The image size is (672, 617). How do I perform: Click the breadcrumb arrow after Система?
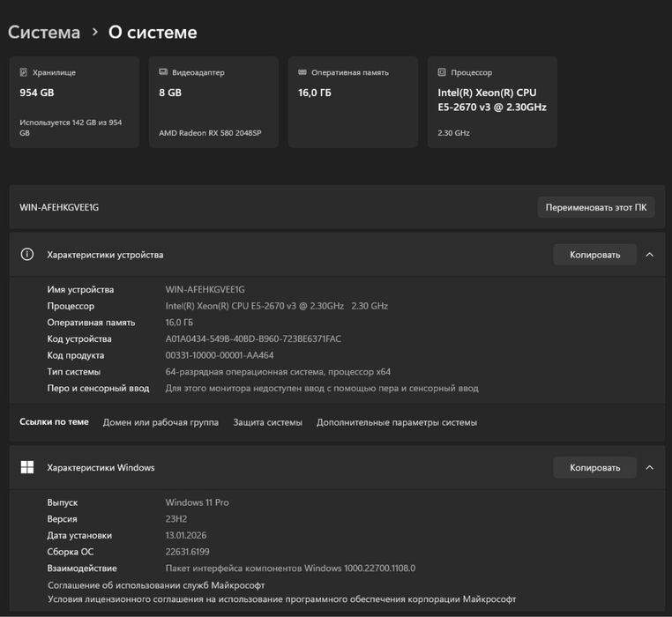tap(94, 32)
